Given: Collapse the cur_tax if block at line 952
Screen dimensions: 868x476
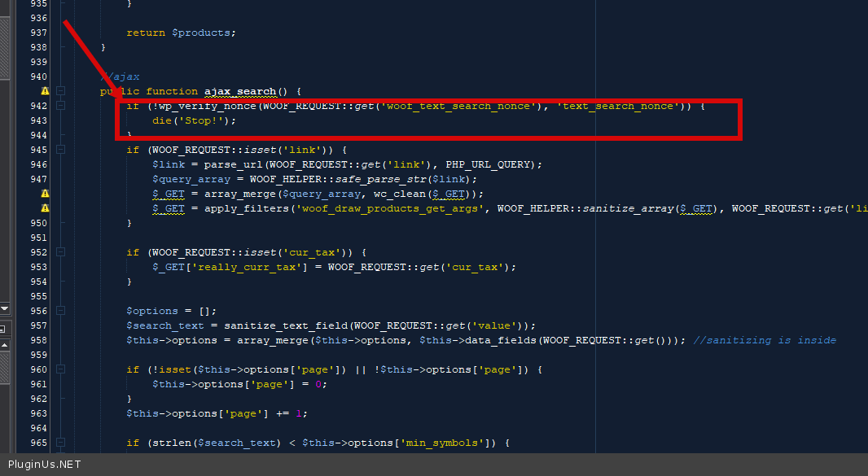Looking at the screenshot, I should coord(60,252).
